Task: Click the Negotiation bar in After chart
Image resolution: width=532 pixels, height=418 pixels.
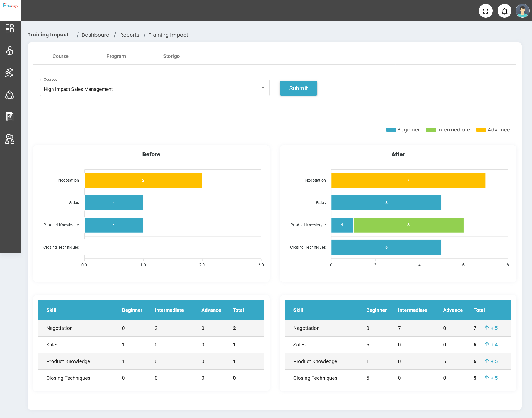Action: 408,180
